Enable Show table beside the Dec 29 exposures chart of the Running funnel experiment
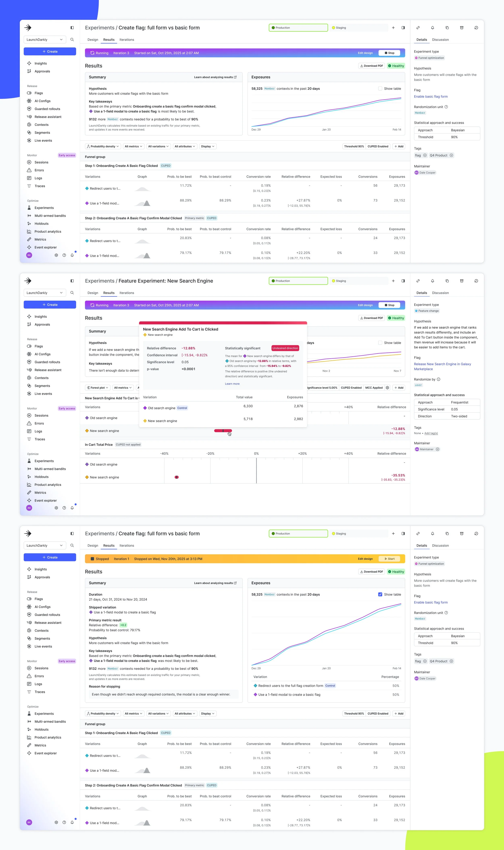Screen dimensions: 504x850 click(380, 89)
